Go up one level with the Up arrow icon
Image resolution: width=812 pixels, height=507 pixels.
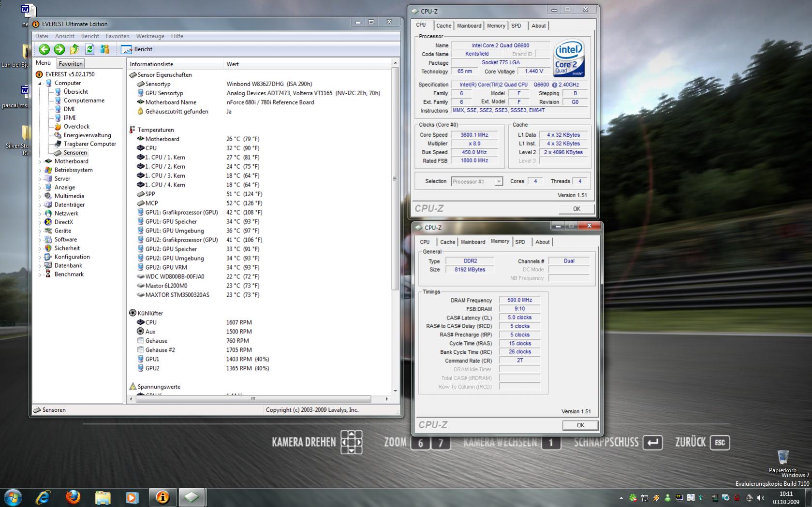(74, 49)
